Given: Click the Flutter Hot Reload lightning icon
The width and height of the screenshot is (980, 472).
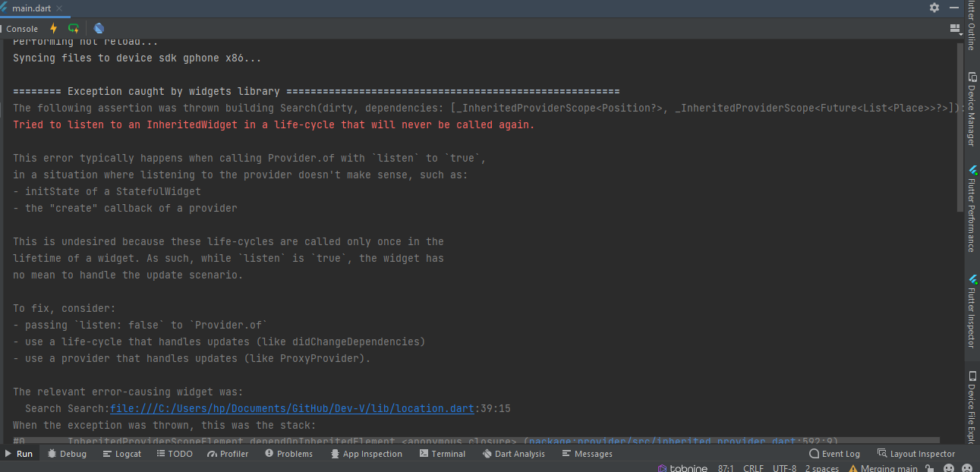Looking at the screenshot, I should (53, 29).
